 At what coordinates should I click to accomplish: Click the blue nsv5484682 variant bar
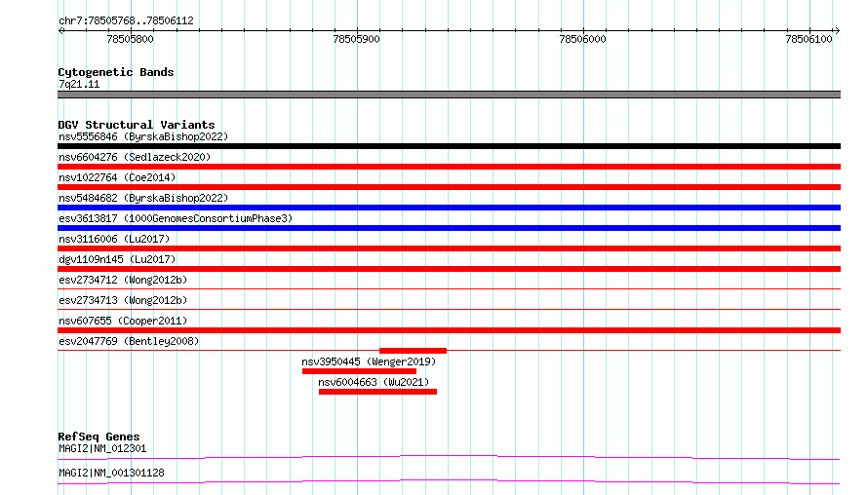click(449, 208)
